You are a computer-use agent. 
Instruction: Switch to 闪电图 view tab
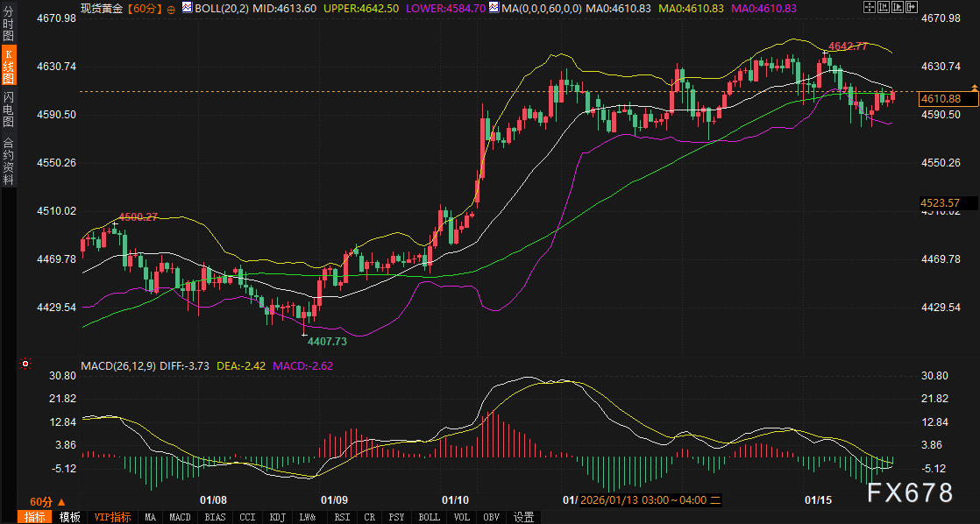[9, 109]
